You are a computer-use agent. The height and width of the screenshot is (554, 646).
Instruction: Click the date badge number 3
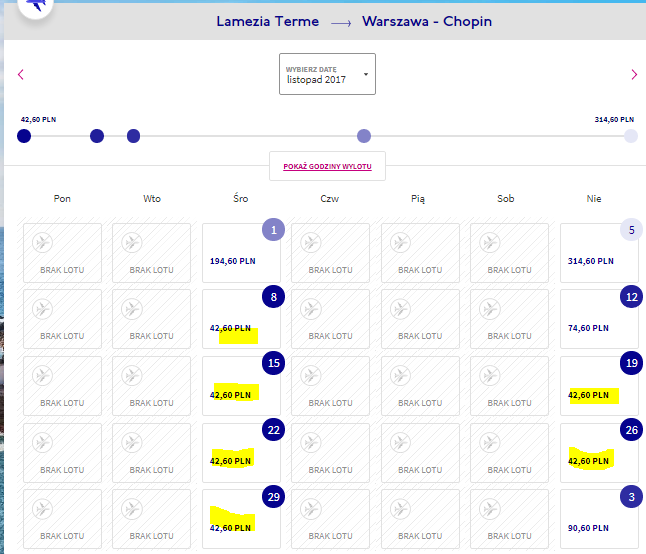tap(632, 497)
